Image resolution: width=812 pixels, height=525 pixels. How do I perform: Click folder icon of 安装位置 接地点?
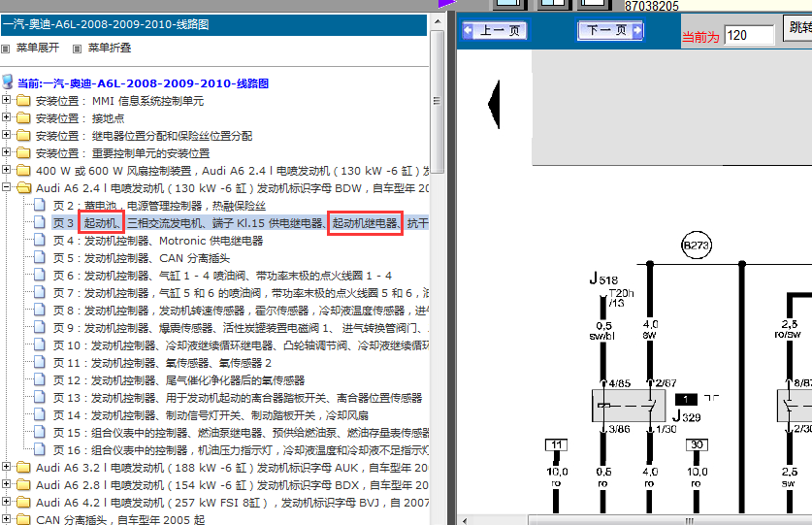pyautogui.click(x=23, y=117)
